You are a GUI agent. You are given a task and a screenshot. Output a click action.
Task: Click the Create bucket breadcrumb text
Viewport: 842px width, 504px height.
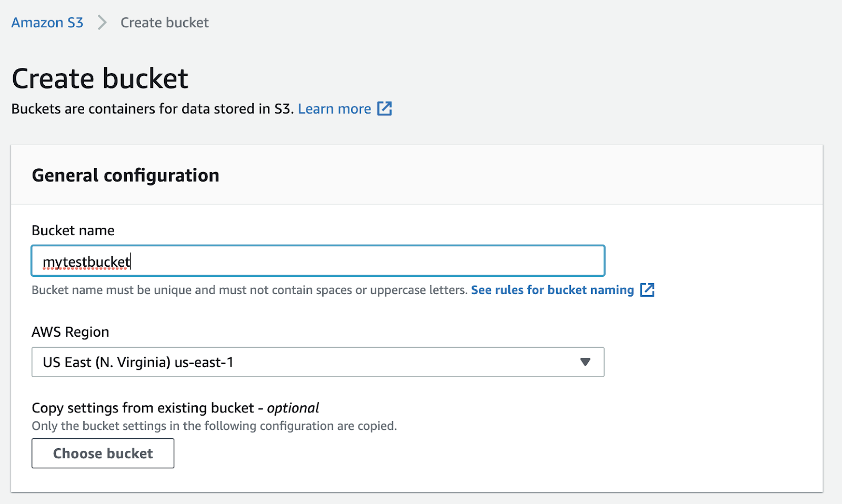pos(165,23)
